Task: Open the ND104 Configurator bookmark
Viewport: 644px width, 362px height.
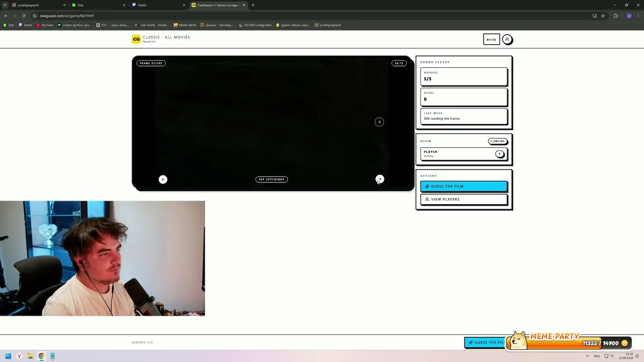Action: 255,25
